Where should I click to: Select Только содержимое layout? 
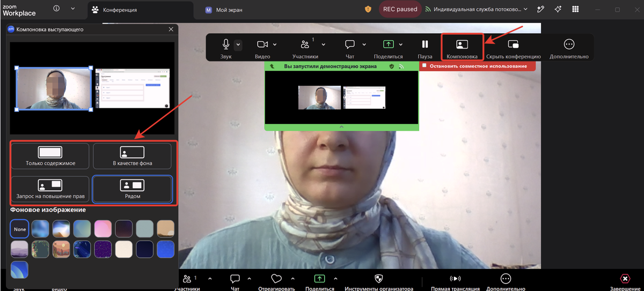50,155
